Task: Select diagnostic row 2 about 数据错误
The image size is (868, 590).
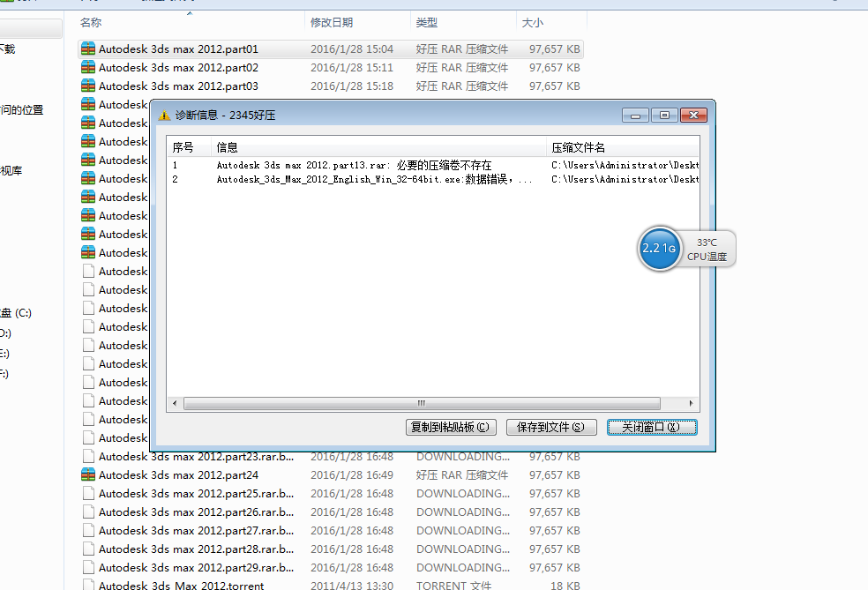Action: 433,179
